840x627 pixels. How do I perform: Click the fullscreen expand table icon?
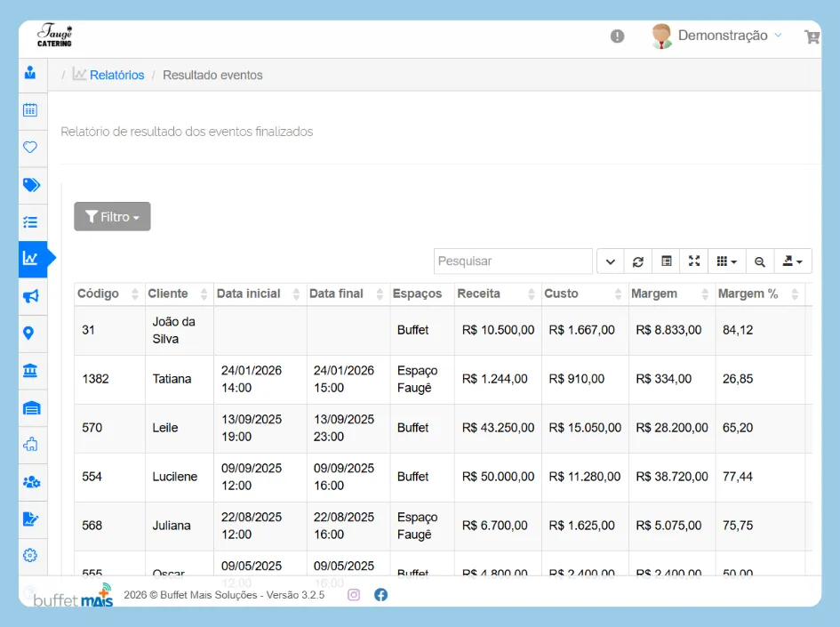[x=694, y=261]
